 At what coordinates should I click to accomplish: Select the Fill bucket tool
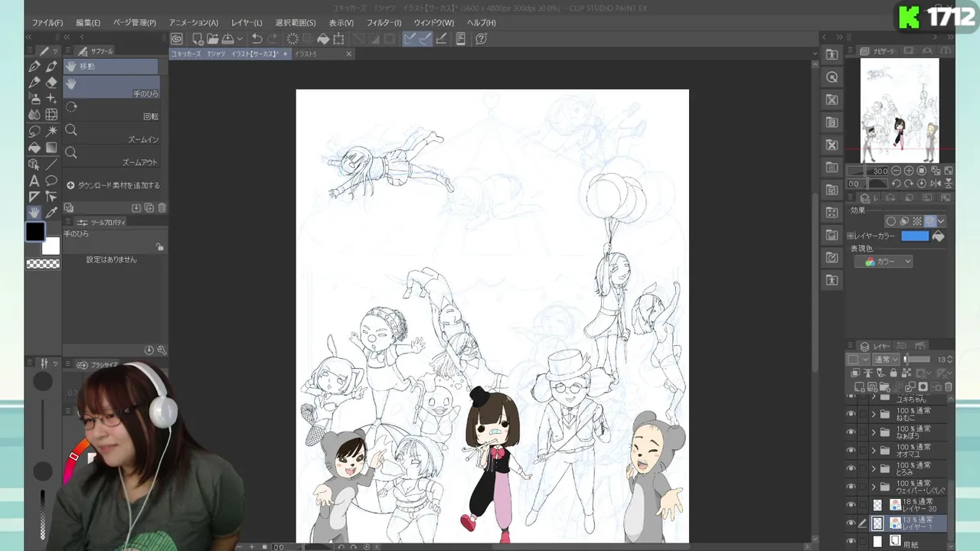[x=34, y=148]
